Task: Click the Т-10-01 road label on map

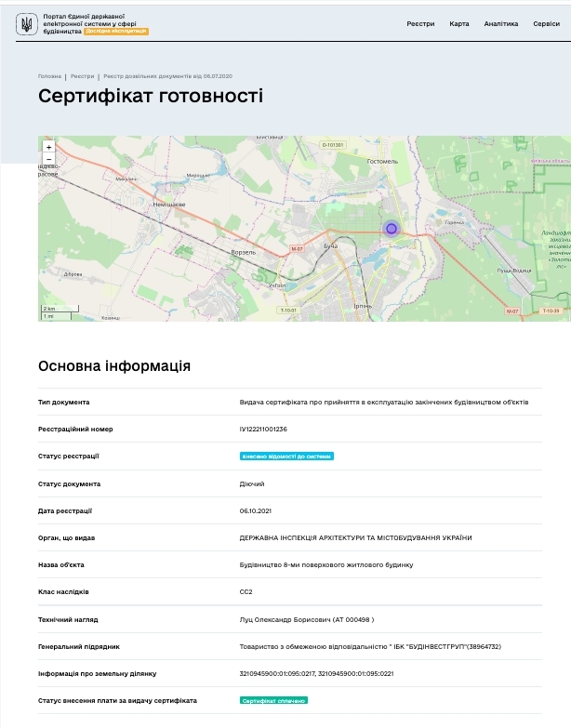Action: click(x=288, y=311)
